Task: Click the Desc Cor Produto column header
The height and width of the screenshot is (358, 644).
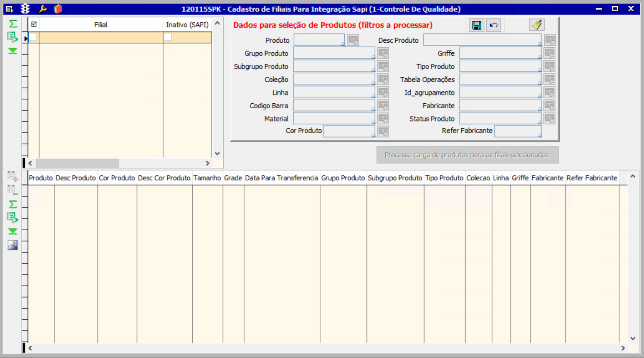Action: pyautogui.click(x=164, y=178)
